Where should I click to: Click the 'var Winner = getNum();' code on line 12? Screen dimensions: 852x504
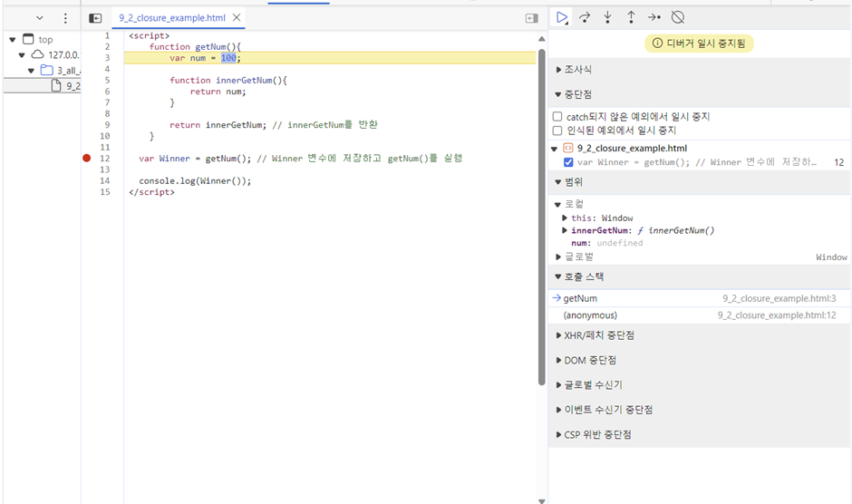(195, 159)
